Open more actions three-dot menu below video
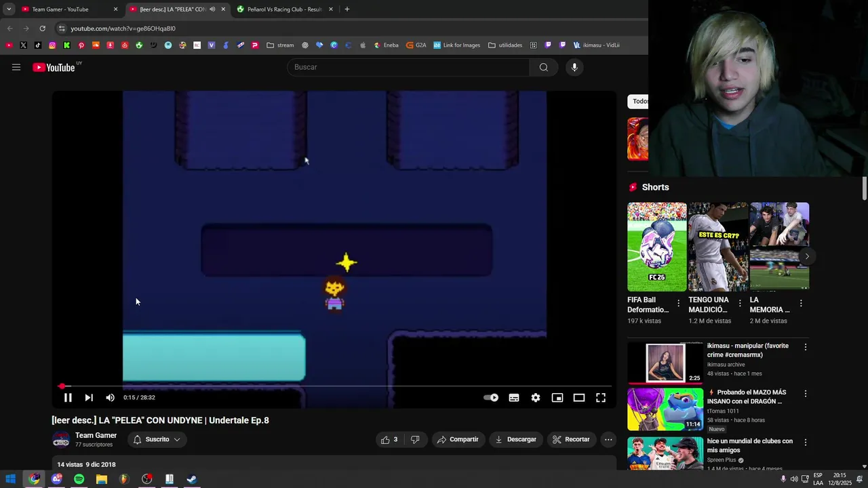This screenshot has width=868, height=488. click(608, 439)
